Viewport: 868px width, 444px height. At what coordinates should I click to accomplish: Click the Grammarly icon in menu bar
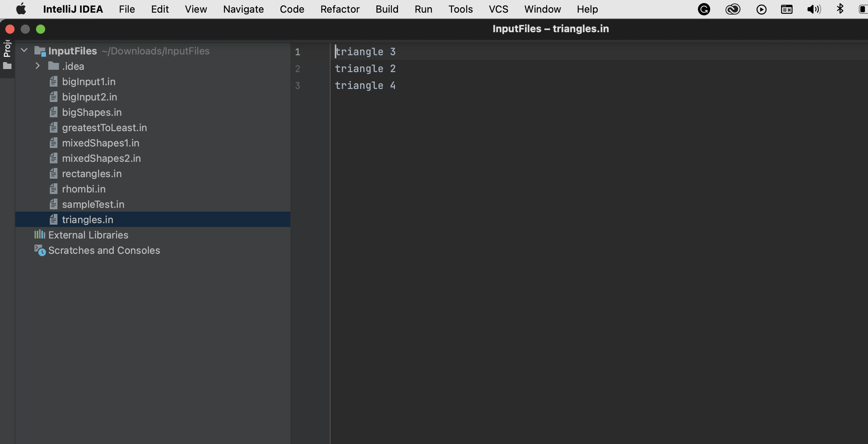click(x=704, y=9)
